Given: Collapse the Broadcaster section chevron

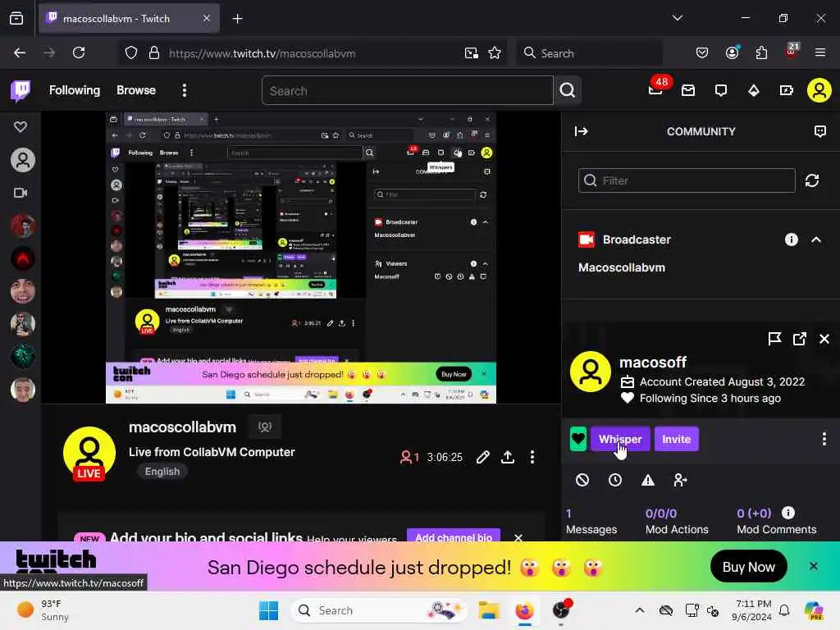Looking at the screenshot, I should pyautogui.click(x=816, y=240).
